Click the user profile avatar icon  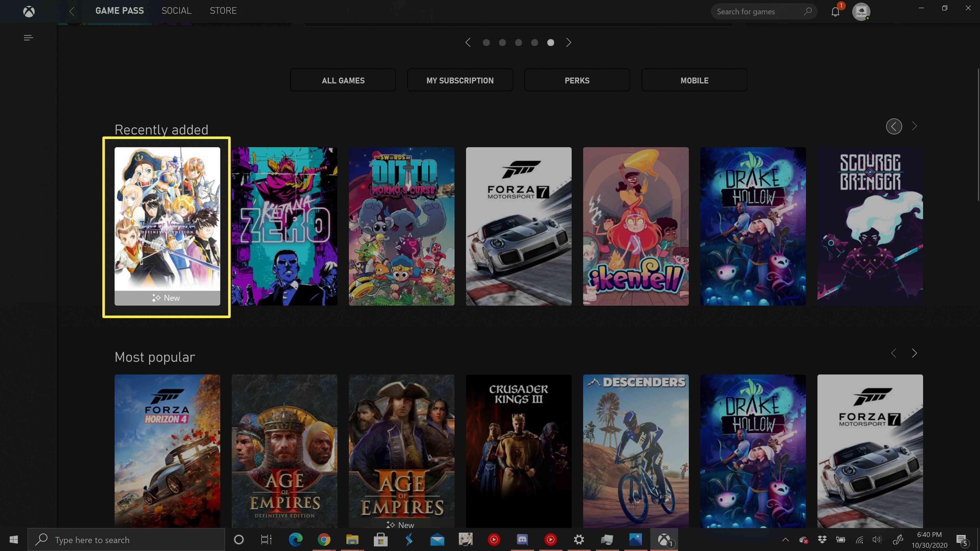(x=860, y=11)
